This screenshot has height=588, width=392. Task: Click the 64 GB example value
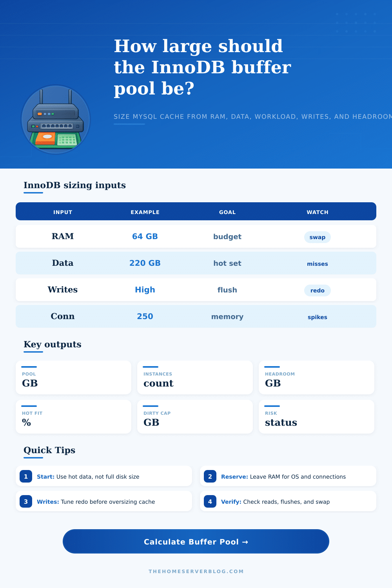click(145, 236)
